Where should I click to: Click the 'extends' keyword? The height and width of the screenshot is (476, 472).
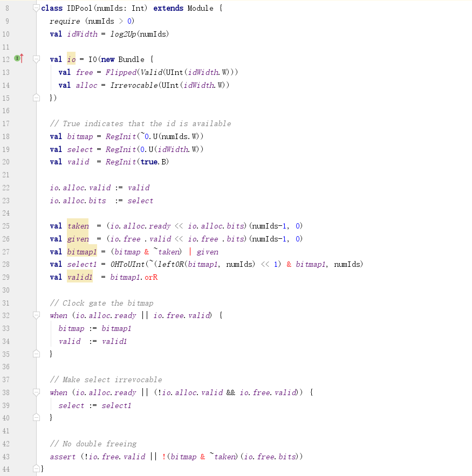point(168,8)
